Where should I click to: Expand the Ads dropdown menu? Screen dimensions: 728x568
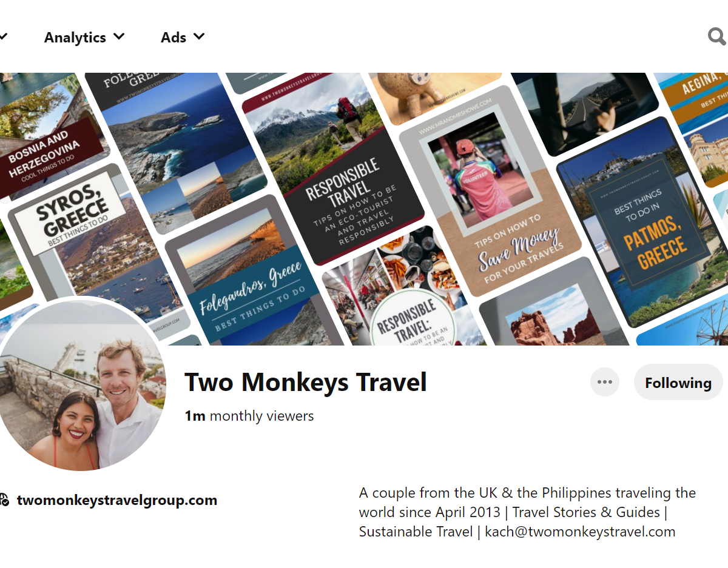coord(183,37)
